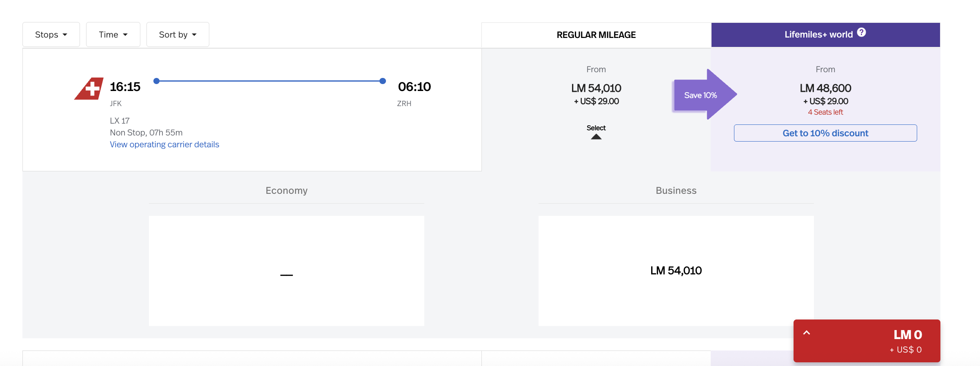Click the LM 0 total in cart
Viewport: 980px width, 366px height.
(x=907, y=335)
